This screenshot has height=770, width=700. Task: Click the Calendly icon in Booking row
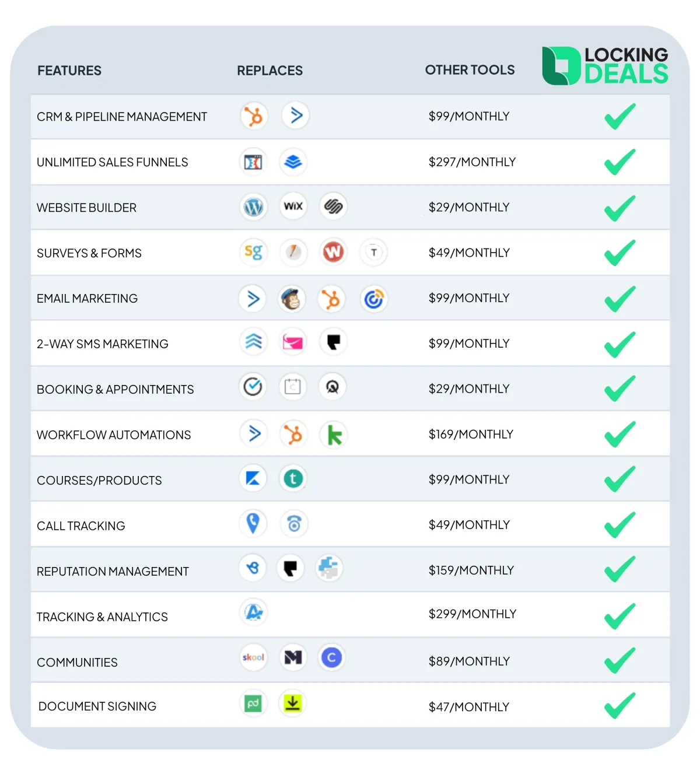(x=253, y=386)
